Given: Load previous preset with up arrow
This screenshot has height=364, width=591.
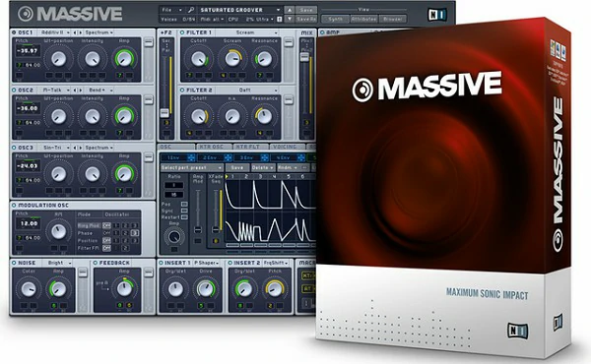Looking at the screenshot, I should pyautogui.click(x=290, y=10).
